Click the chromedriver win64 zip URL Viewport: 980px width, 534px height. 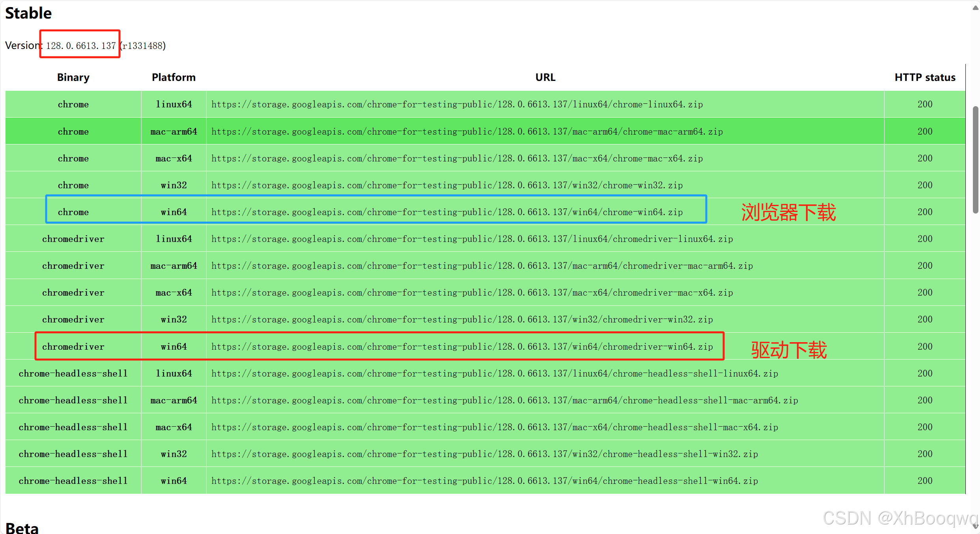[x=462, y=347]
